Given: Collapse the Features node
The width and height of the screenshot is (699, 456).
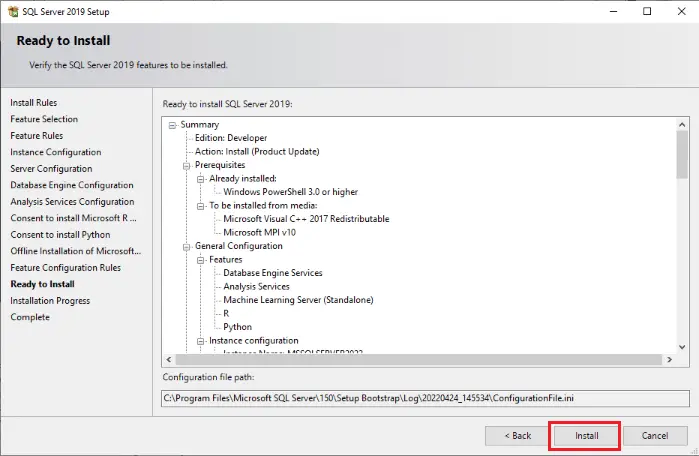Looking at the screenshot, I should (x=201, y=260).
